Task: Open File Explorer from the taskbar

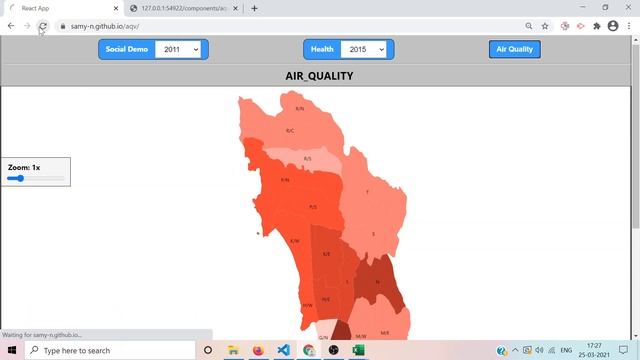Action: 233,350
